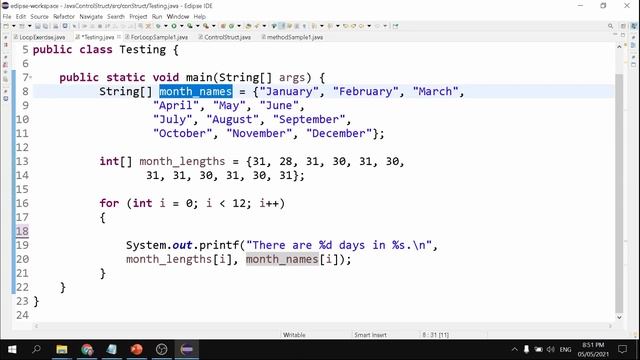The width and height of the screenshot is (640, 360).
Task: Click the horizontal scrollbar left arrow
Action: click(x=36, y=326)
